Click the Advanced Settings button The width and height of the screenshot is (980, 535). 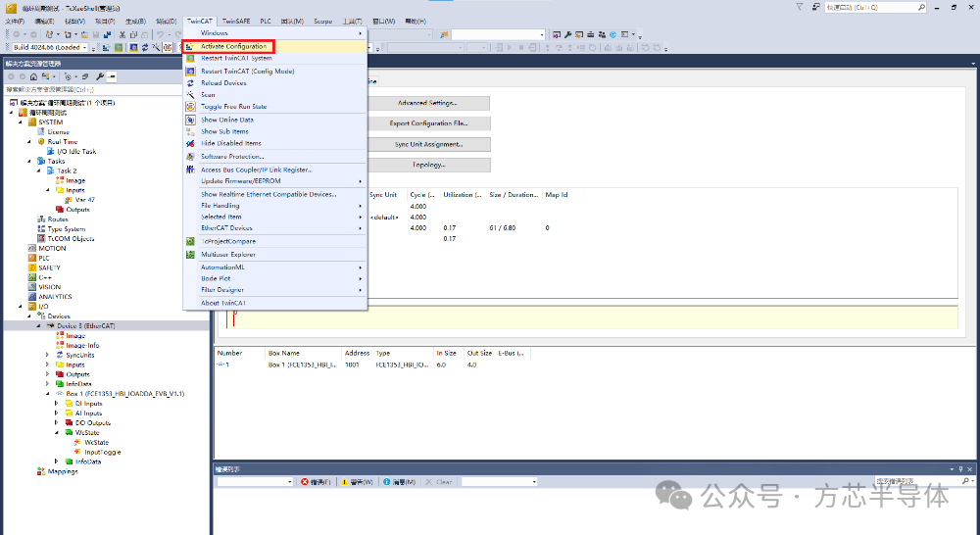click(x=427, y=103)
